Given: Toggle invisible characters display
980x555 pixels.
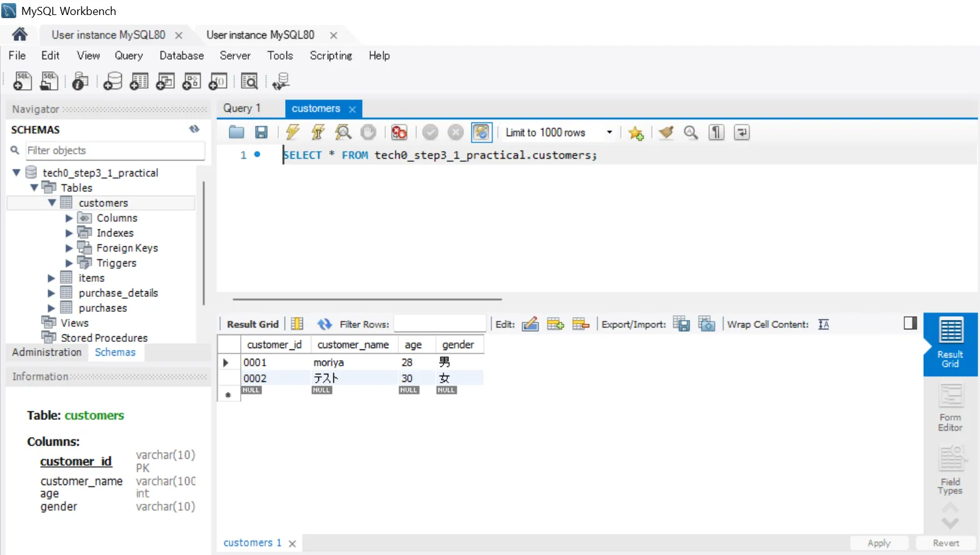Looking at the screenshot, I should (x=716, y=132).
